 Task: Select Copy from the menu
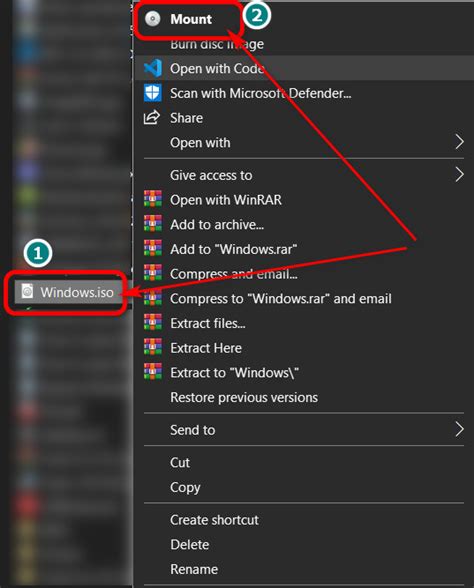coord(185,488)
